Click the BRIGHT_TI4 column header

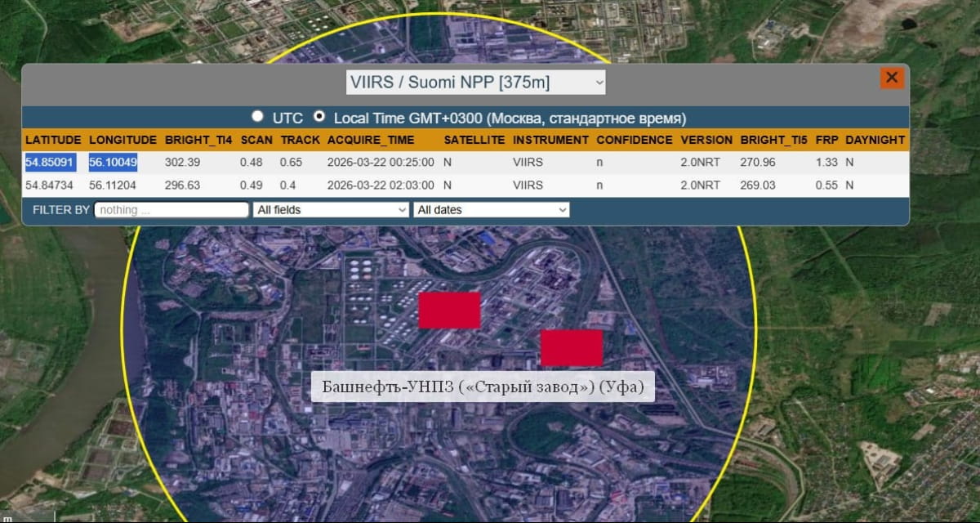click(198, 140)
